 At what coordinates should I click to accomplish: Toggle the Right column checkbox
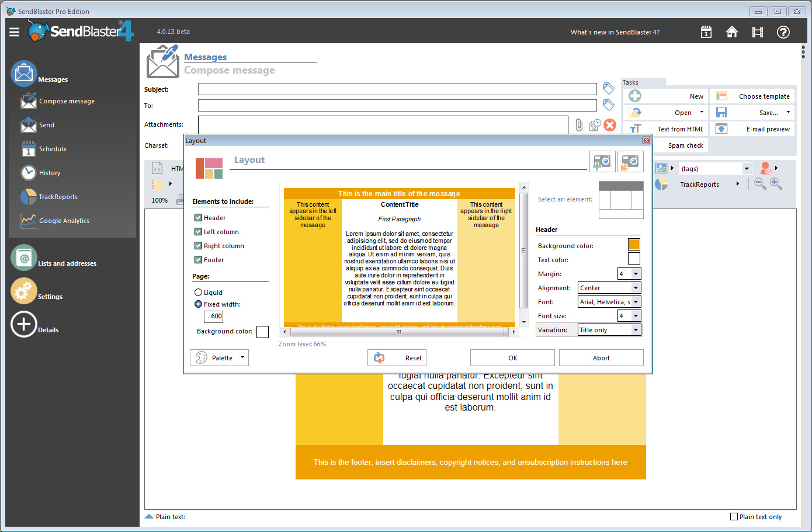pos(199,246)
